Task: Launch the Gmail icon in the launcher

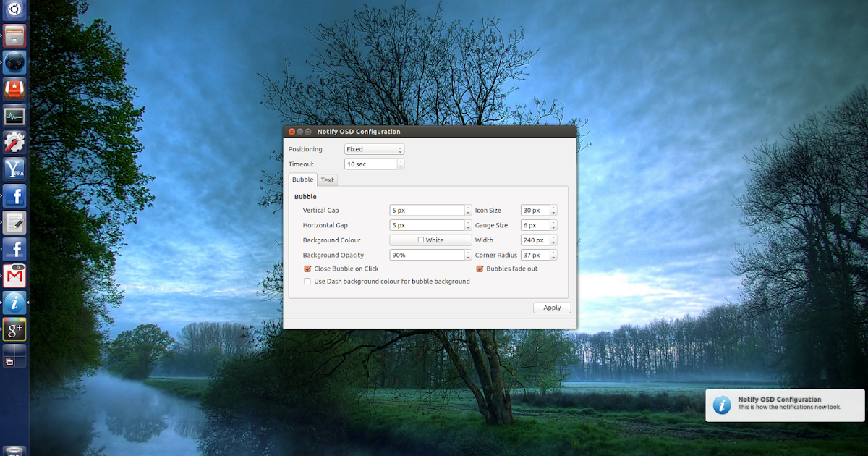Action: tap(14, 276)
